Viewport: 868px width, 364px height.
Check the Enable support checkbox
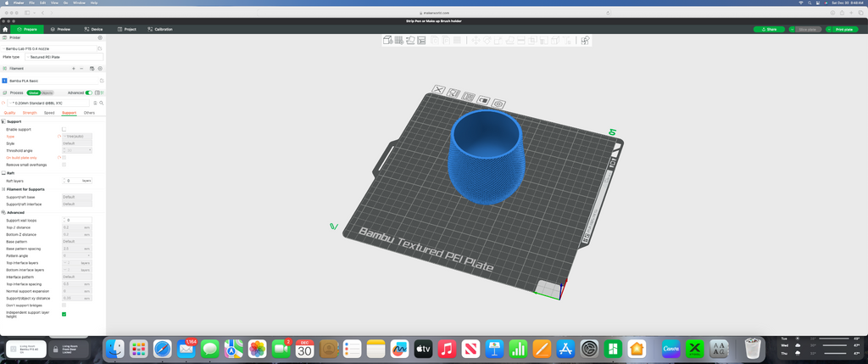click(x=64, y=129)
